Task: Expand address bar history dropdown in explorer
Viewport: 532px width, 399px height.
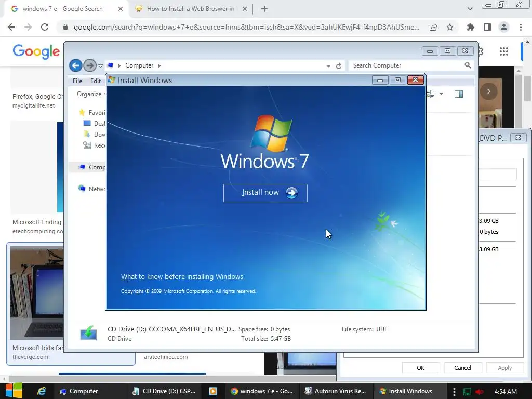Action: click(x=328, y=66)
